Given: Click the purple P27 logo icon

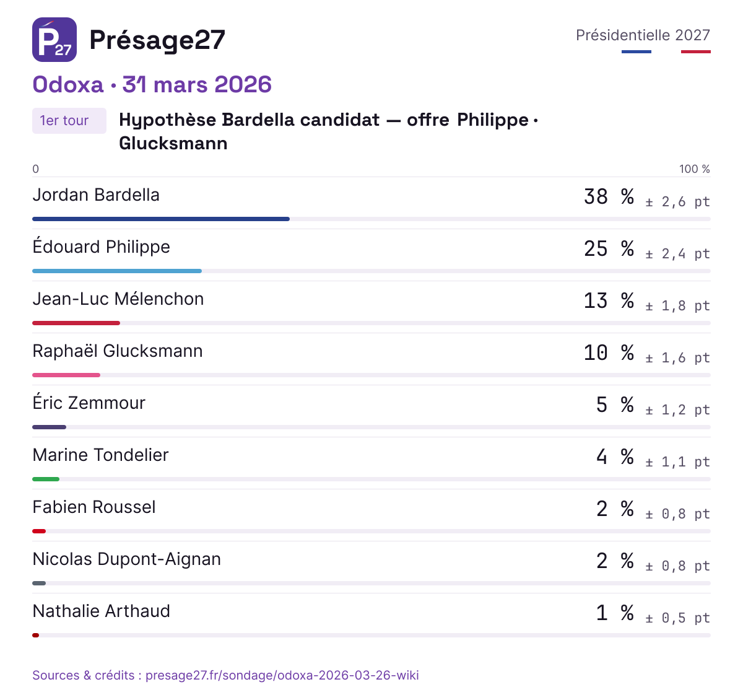Looking at the screenshot, I should click(x=54, y=40).
